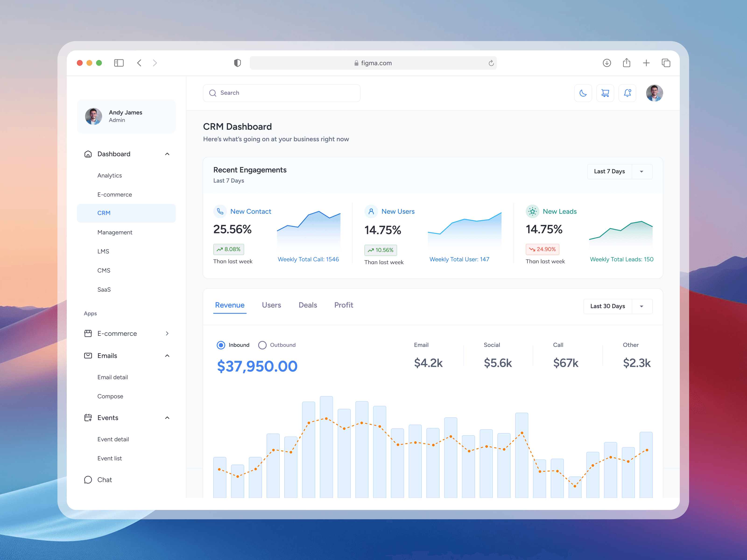Open Analytics in the sidebar
Image resolution: width=747 pixels, height=560 pixels.
tap(109, 175)
